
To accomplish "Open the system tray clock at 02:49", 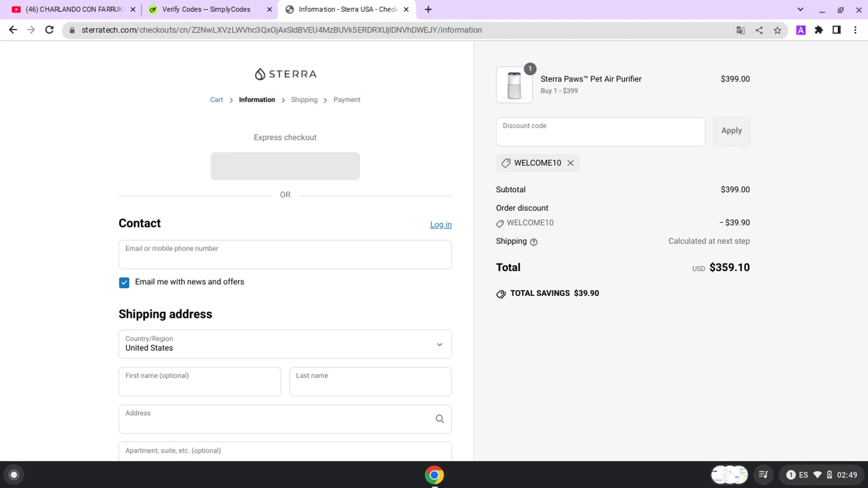I will pyautogui.click(x=847, y=475).
